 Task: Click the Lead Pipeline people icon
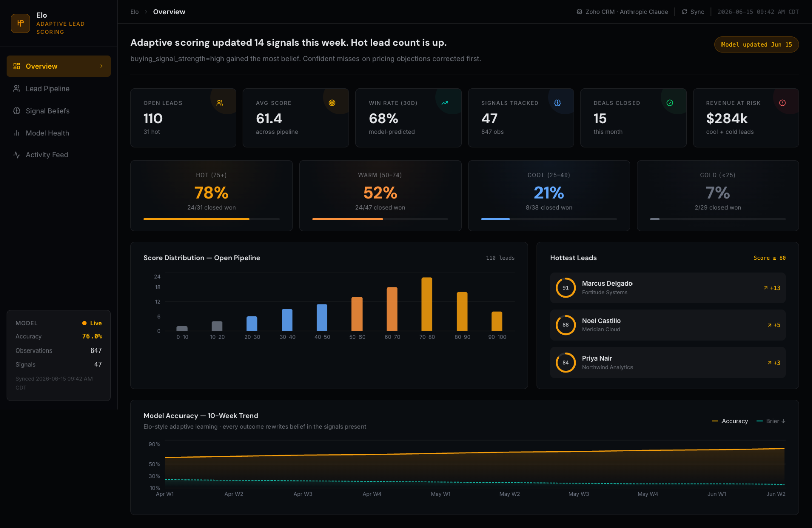(17, 89)
